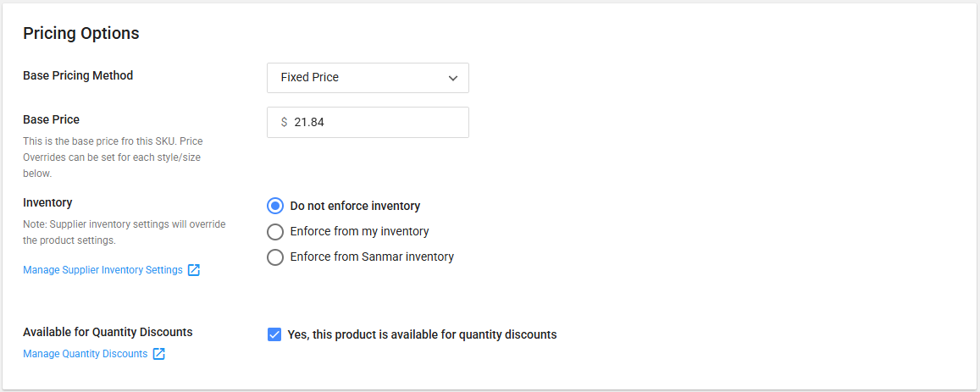Open the Manage Supplier Inventory Settings link
This screenshot has height=392, width=980.
tap(102, 270)
